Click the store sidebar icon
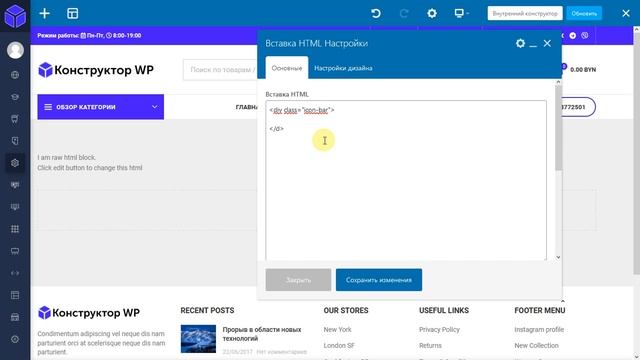 (15, 317)
